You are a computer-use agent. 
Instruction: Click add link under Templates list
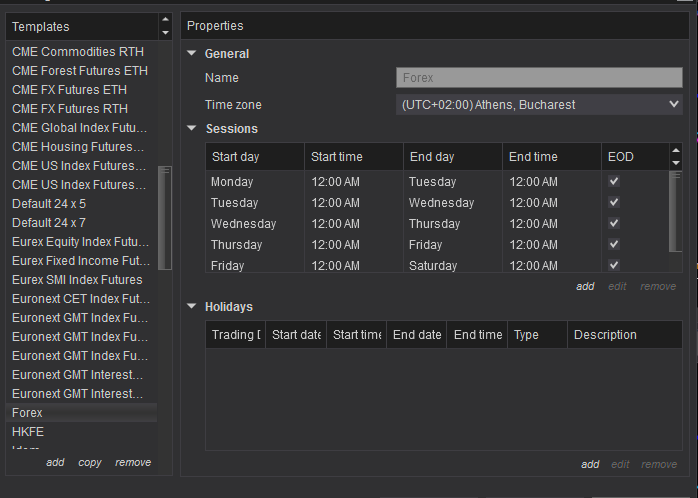click(x=55, y=462)
